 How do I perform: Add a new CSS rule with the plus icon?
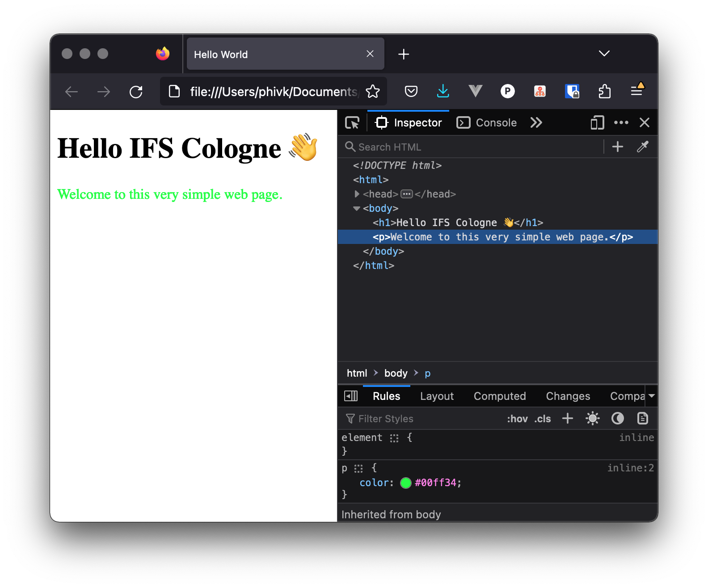(568, 419)
